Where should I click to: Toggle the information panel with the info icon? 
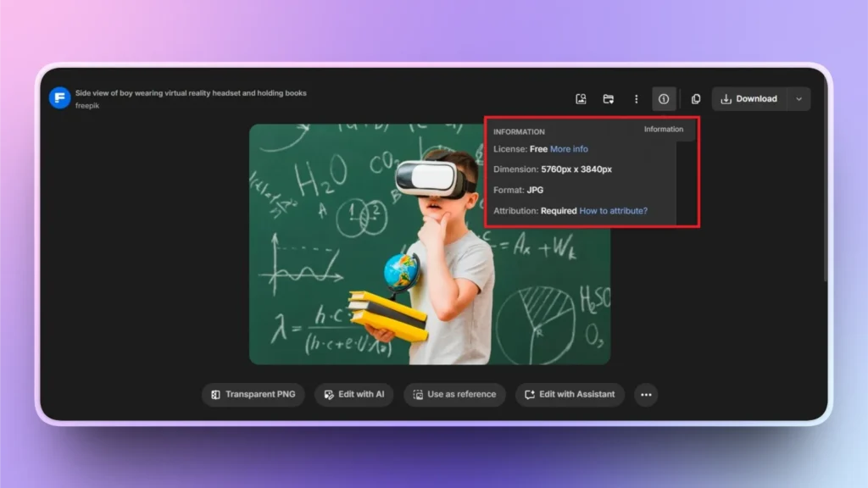tap(664, 99)
